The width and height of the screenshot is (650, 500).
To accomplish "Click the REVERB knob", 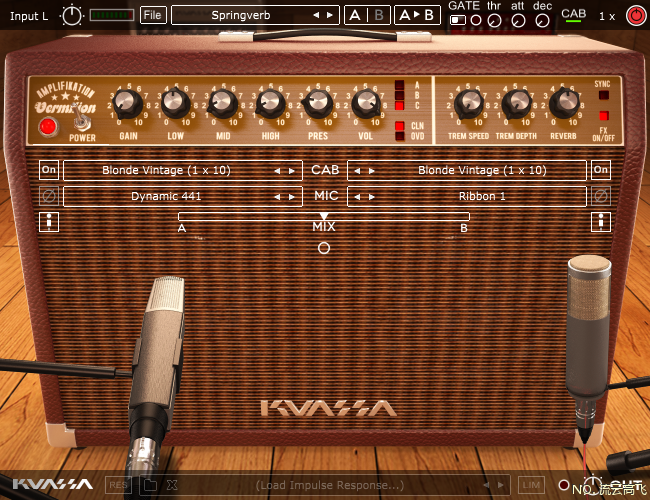I will click(x=564, y=104).
